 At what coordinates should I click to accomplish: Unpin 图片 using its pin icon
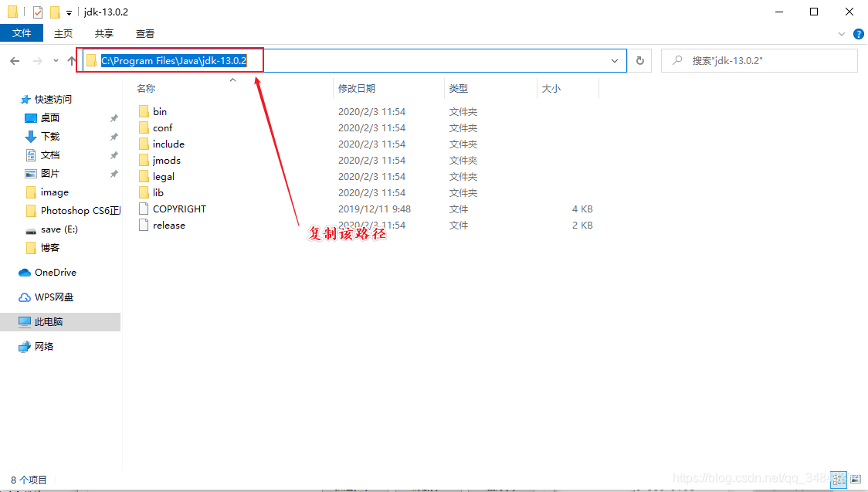click(114, 173)
